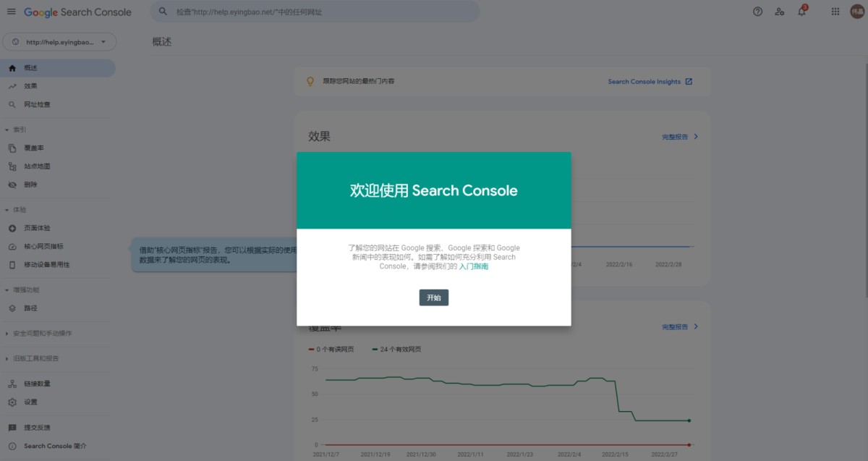
Task: Select 概述 in the sidebar
Action: (x=58, y=68)
